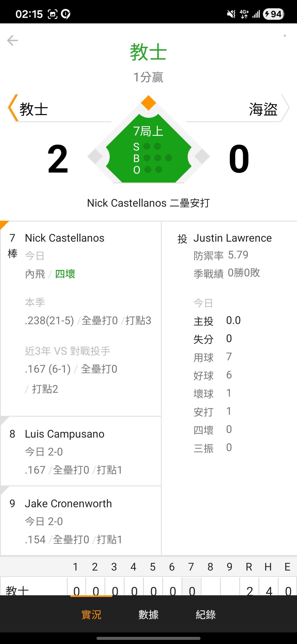
Task: Tap the first base diamond marker
Action: (202, 156)
